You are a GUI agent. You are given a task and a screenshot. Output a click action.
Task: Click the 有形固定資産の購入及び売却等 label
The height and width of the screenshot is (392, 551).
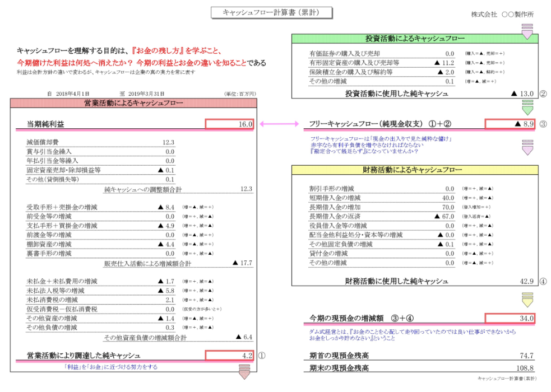[x=354, y=63]
